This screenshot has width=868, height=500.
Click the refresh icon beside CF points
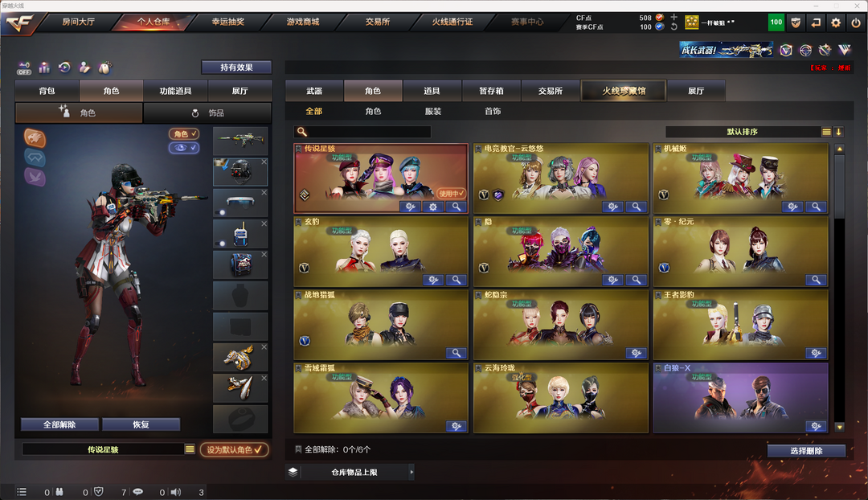[x=674, y=27]
